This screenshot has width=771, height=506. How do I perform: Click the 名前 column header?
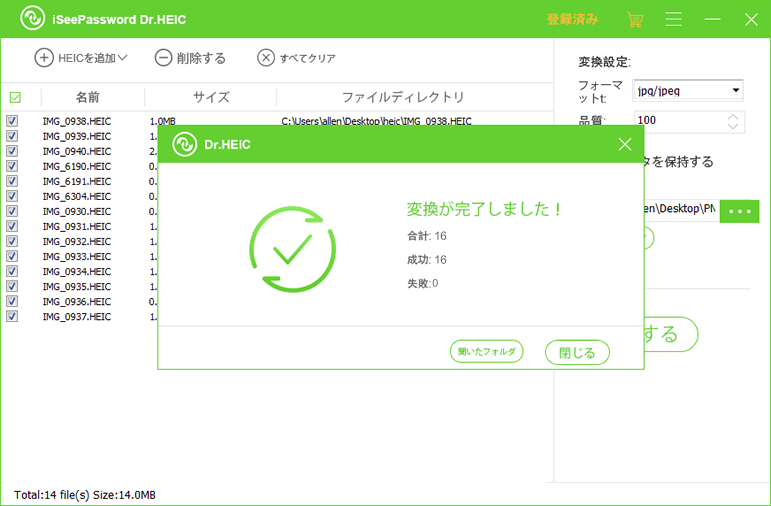pos(88,97)
